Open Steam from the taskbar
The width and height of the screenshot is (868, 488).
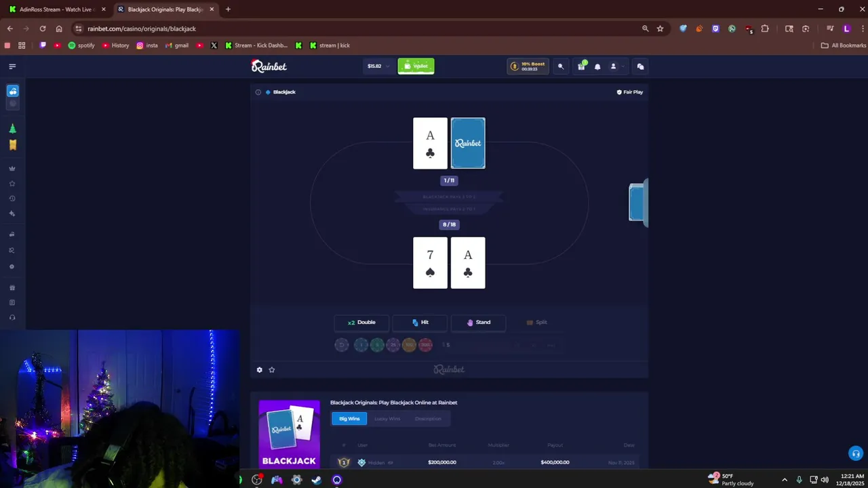pos(317,480)
